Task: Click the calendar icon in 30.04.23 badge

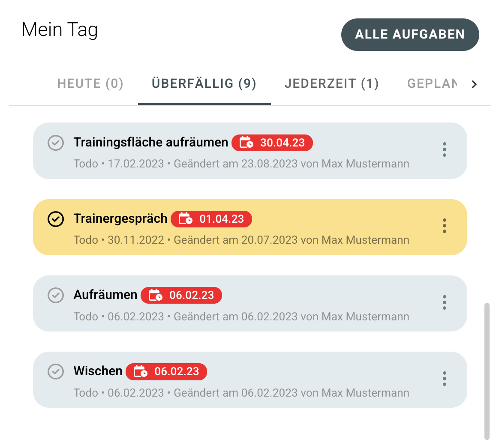Action: [x=246, y=143]
